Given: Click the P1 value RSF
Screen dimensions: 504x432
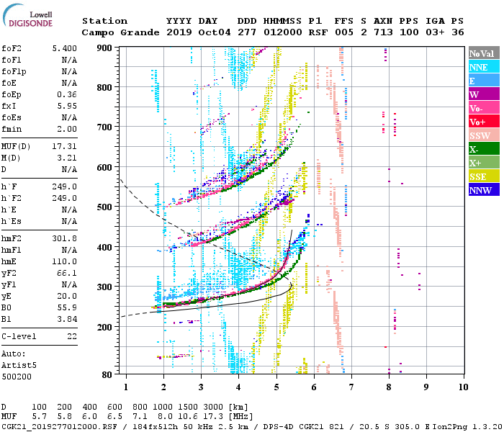Looking at the screenshot, I should (x=318, y=32).
